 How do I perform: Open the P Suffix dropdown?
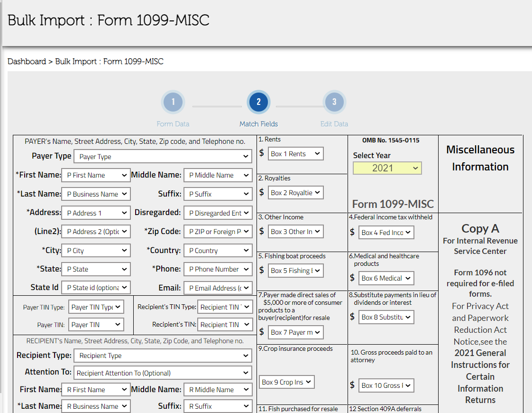click(x=218, y=194)
